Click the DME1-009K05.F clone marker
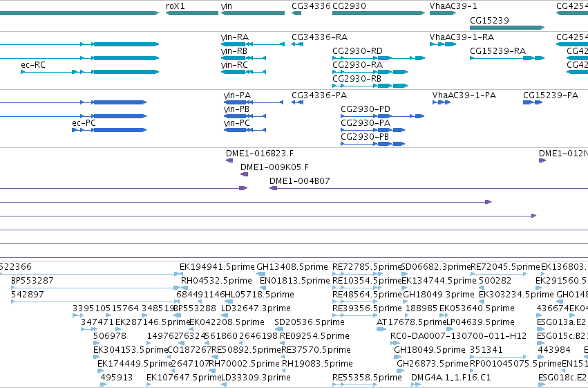The image size is (588, 388). (x=244, y=174)
